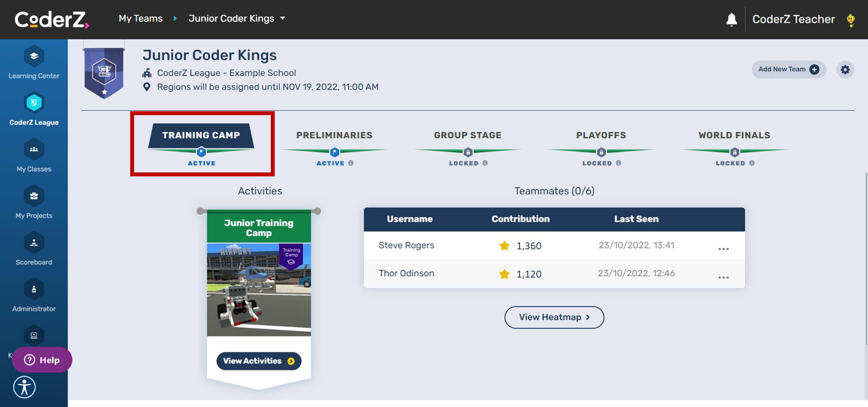Click the Junior Training Camp thumbnail image
This screenshot has width=868, height=407.
pos(259,289)
